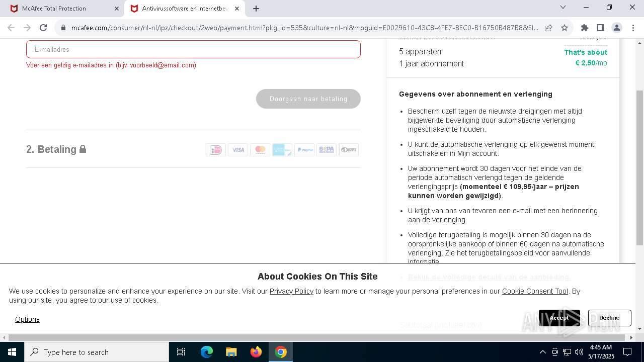
Task: Decline cookies on this site
Action: point(609,318)
